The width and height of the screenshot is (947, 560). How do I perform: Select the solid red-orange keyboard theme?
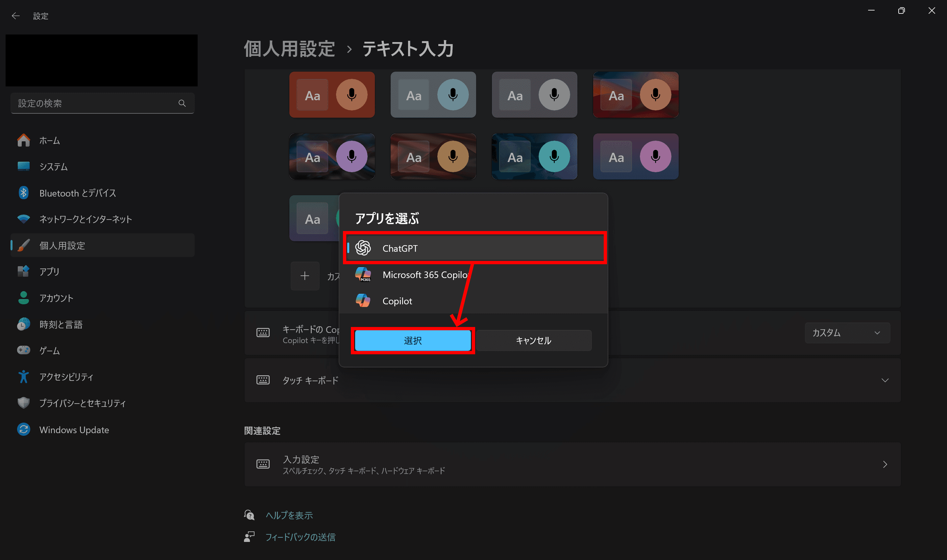[x=332, y=95]
